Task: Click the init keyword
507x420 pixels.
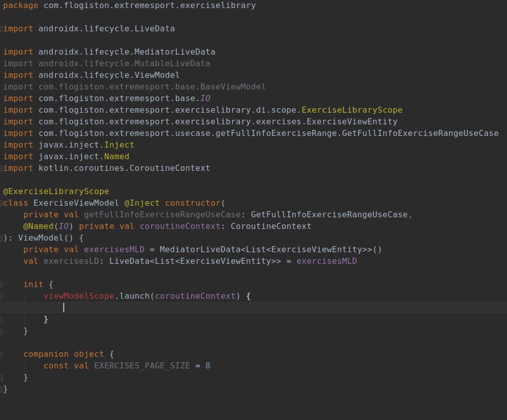Action: pos(33,285)
